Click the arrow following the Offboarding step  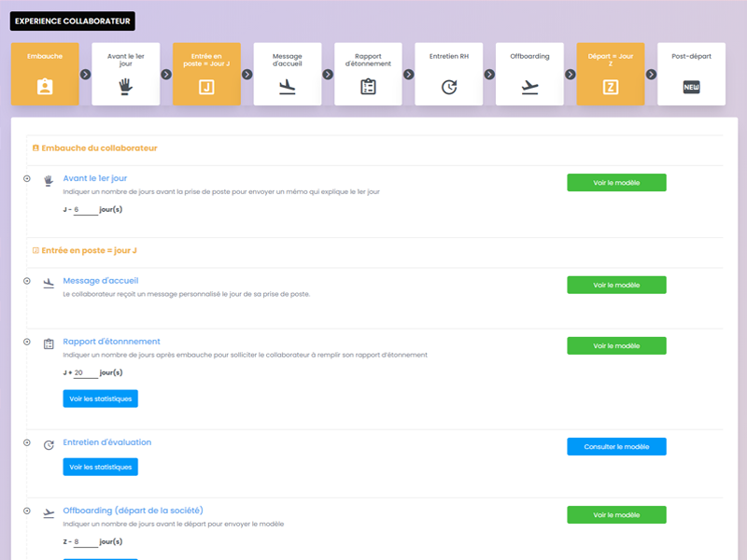(x=570, y=73)
